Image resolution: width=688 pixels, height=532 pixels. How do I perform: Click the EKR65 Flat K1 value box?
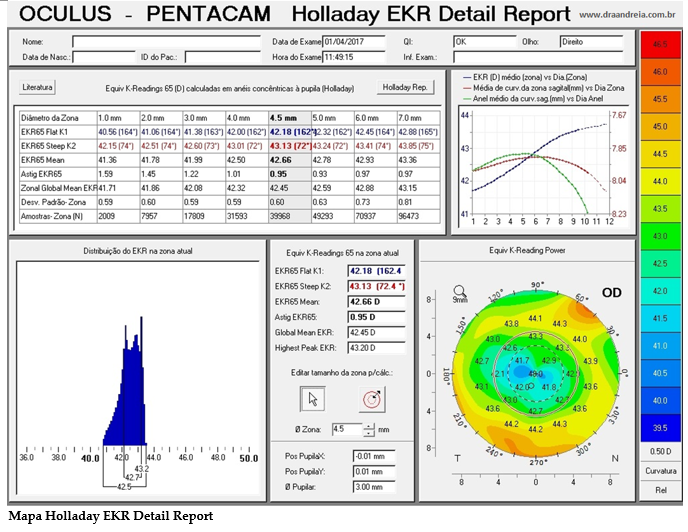pyautogui.click(x=376, y=271)
